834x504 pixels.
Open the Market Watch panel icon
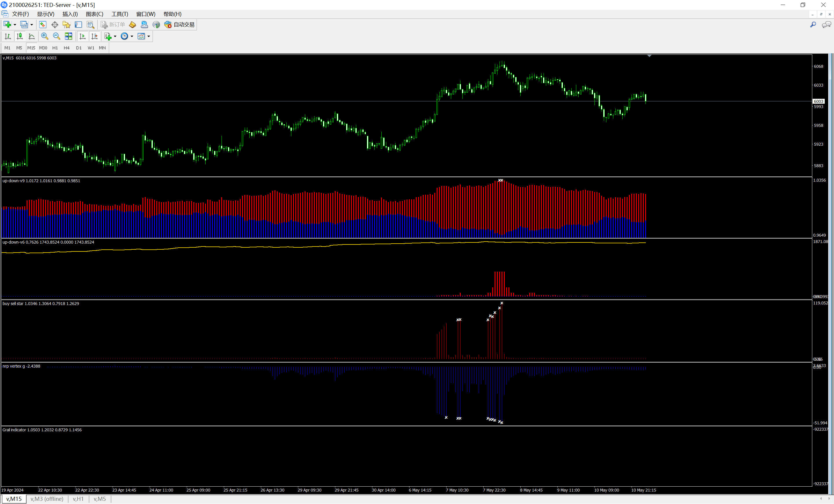tap(43, 25)
